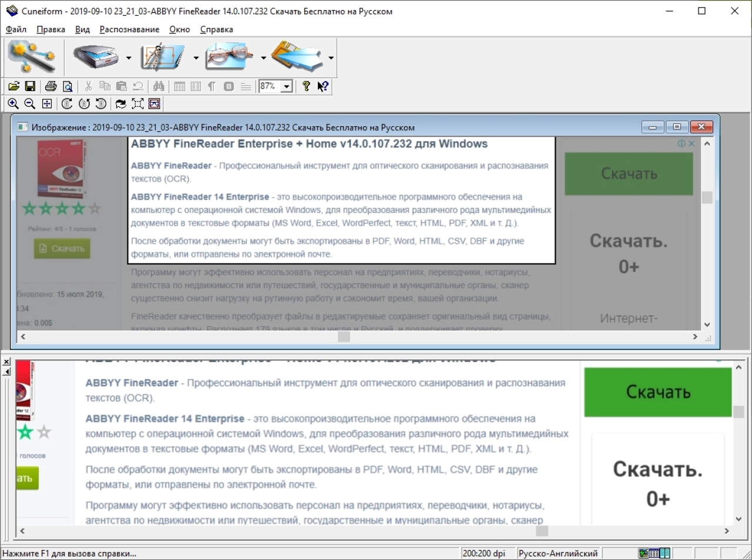
Task: Click the scissors cut icon
Action: coord(89,86)
